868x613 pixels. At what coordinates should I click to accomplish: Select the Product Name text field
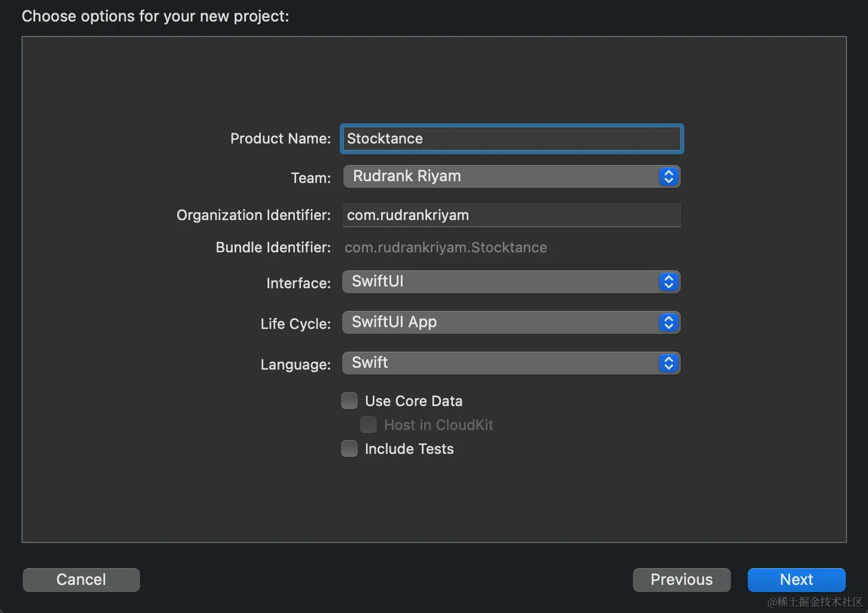(x=511, y=138)
